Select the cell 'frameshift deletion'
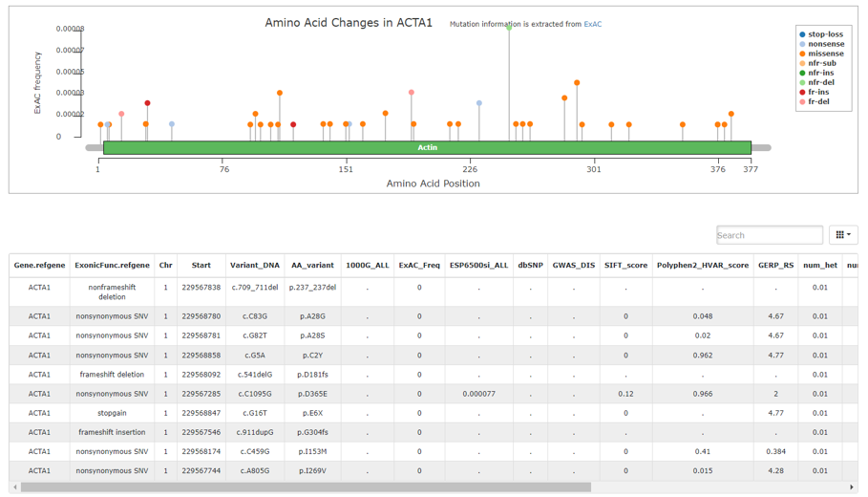 click(112, 375)
